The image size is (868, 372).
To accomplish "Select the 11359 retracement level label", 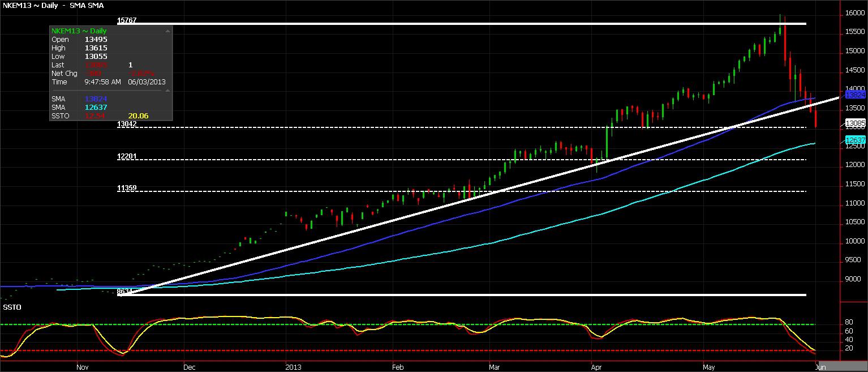I will [x=127, y=187].
